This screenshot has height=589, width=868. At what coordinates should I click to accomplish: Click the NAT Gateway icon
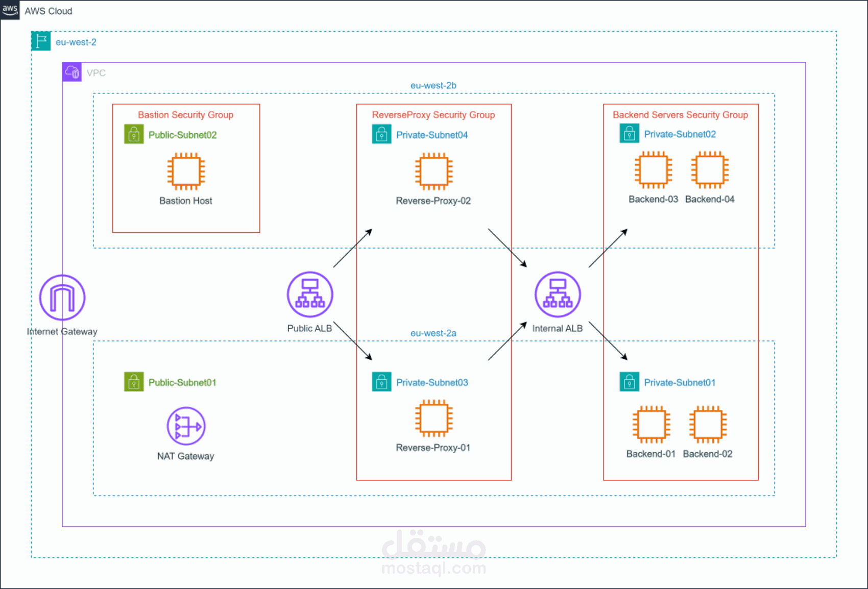tap(186, 426)
